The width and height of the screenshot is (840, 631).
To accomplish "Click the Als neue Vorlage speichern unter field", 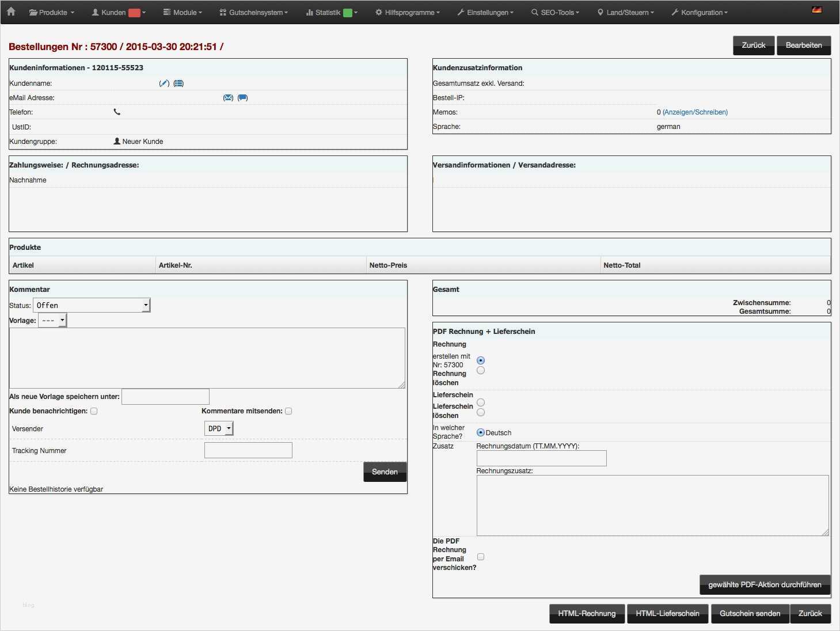I will click(x=165, y=397).
